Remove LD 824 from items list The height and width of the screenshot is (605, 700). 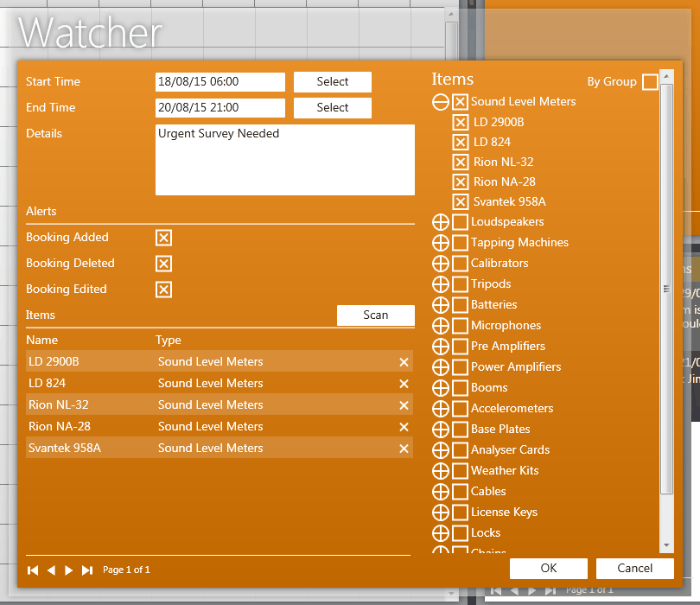[x=404, y=384]
